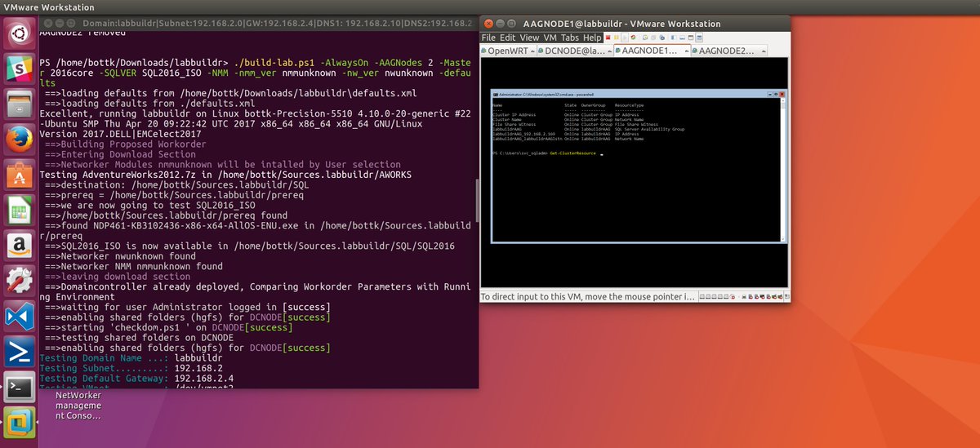The width and height of the screenshot is (980, 448).
Task: Click 'waiting for user Administrator logged in' line
Action: click(187, 307)
